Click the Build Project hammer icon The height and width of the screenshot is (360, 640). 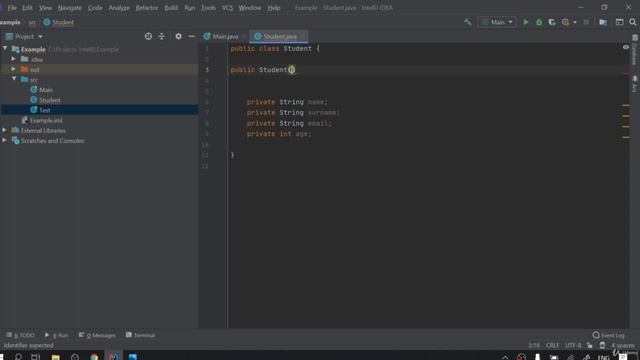coord(468,22)
